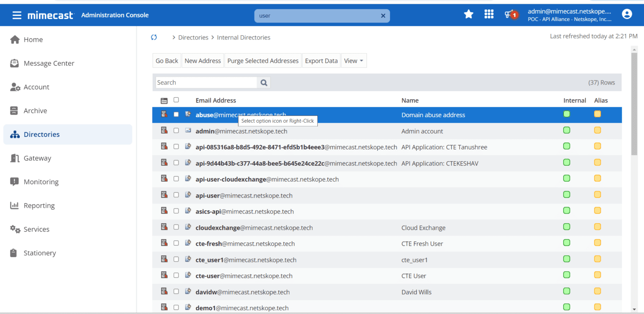Click the option icon next to admin@mimecast.netskope.tech
Viewport: 644px width, 314px height.
187,130
